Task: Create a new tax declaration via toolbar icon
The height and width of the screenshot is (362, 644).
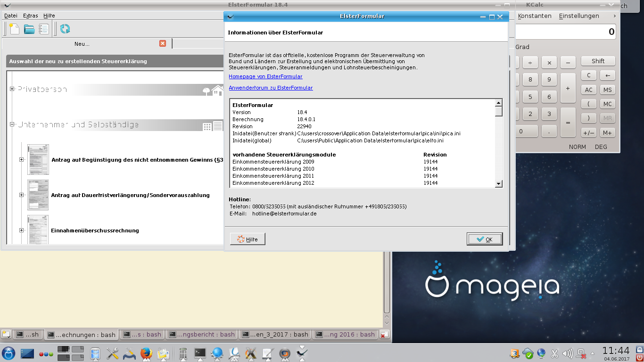Action: pyautogui.click(x=14, y=29)
